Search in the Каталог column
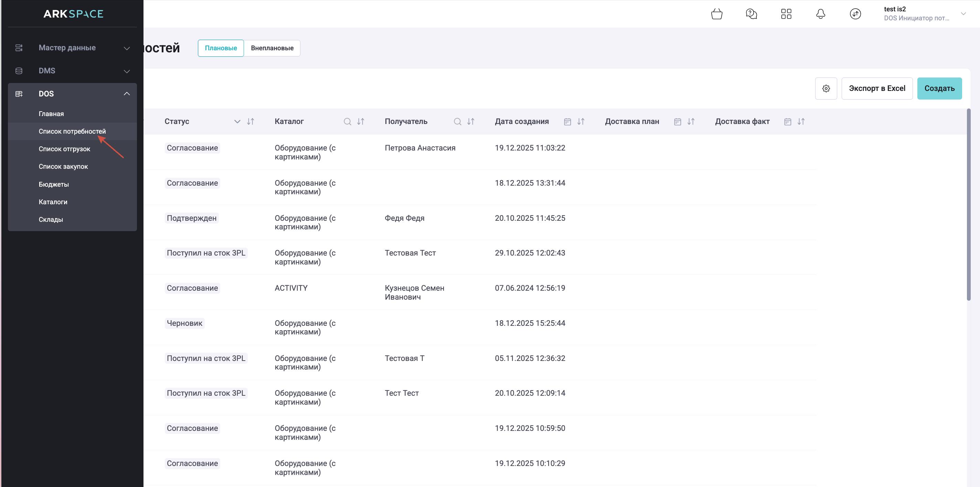The height and width of the screenshot is (487, 980). point(347,122)
